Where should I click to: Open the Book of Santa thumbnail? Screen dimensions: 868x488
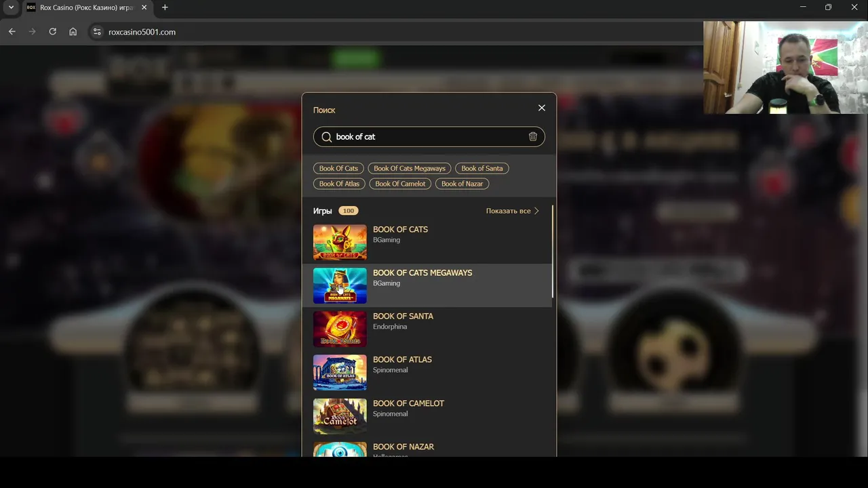point(340,329)
